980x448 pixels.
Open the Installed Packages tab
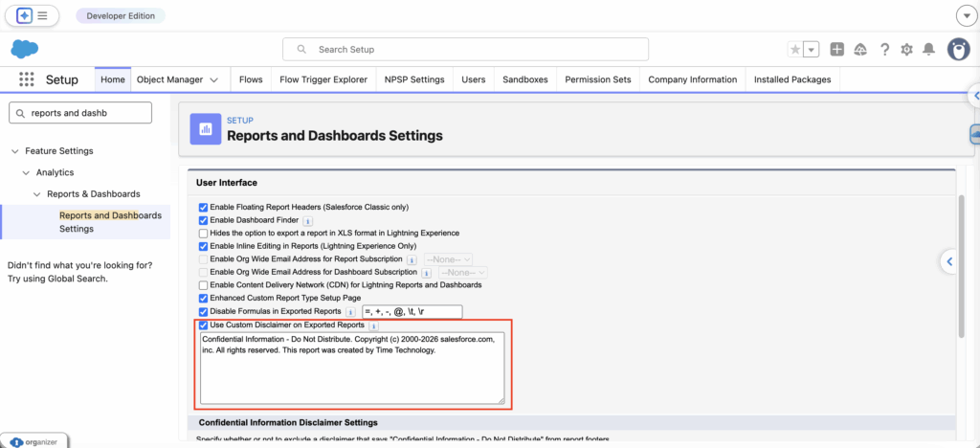[792, 80]
